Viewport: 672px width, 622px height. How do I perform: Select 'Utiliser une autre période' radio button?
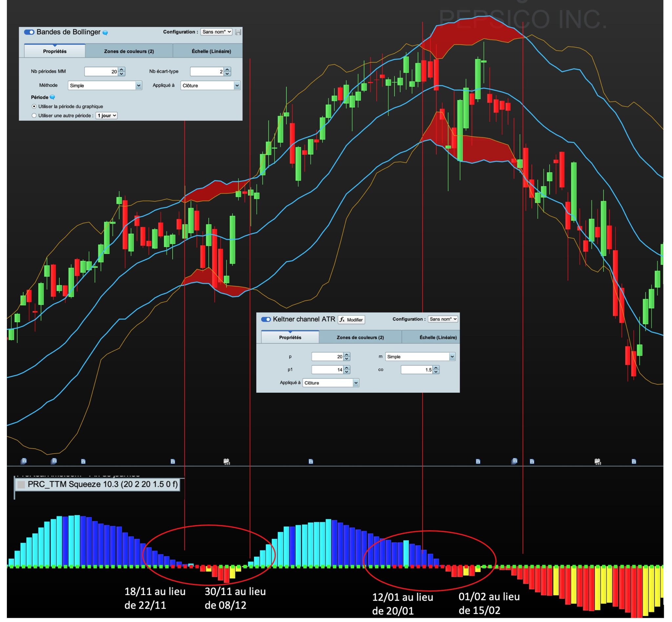34,115
